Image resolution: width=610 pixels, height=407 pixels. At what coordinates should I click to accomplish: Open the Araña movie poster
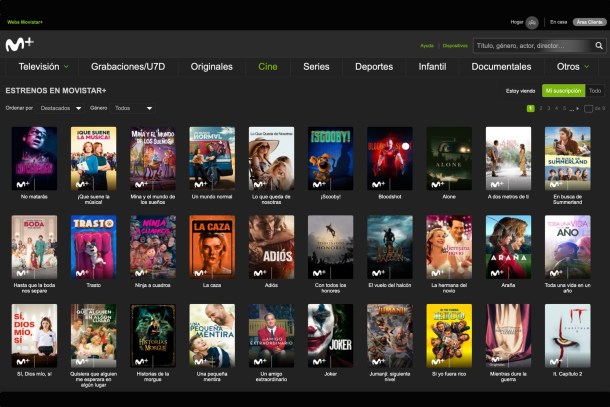pyautogui.click(x=508, y=247)
